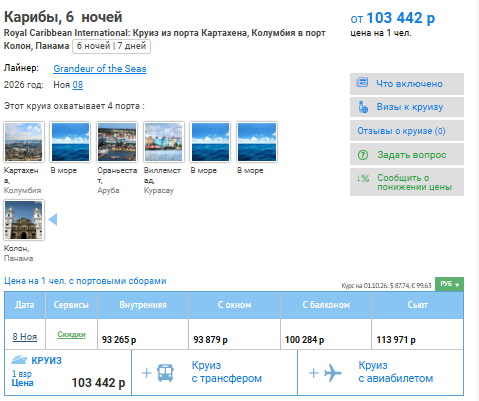This screenshot has height=401, width=479.
Task: Click the total price 103 442 р in footer
Action: pos(98,383)
